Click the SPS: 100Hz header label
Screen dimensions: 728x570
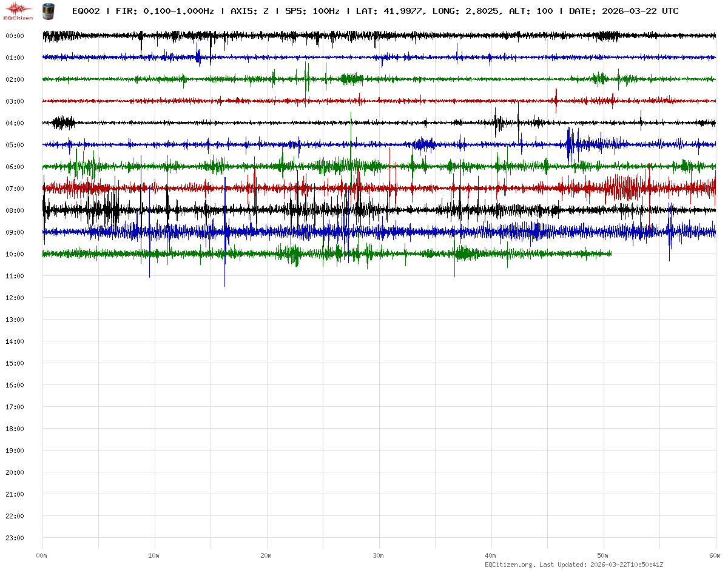tap(312, 11)
